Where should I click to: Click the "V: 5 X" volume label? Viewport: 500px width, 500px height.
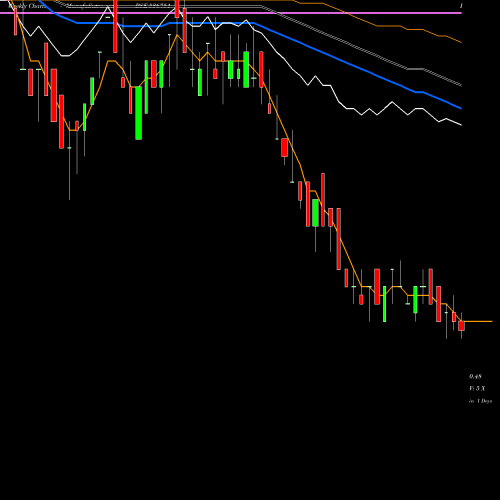(477, 389)
